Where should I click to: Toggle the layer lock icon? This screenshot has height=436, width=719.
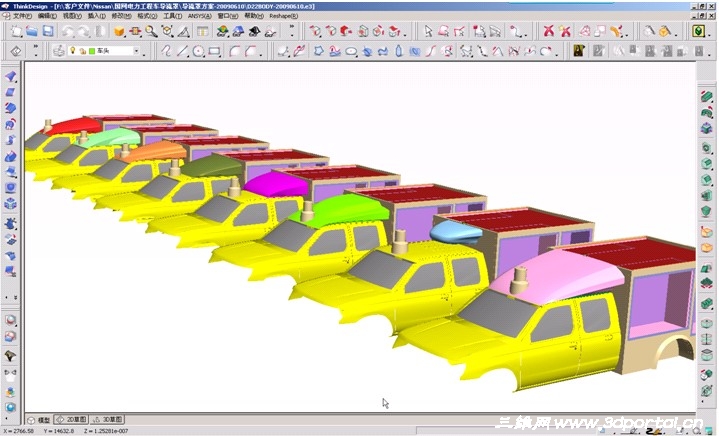pos(83,51)
